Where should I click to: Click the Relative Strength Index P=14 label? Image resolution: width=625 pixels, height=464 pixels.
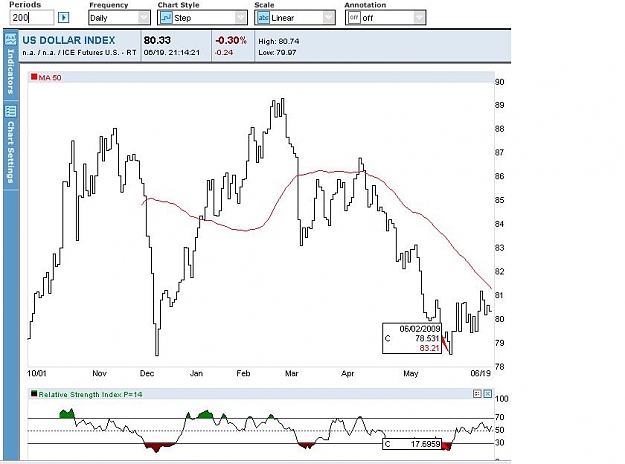(x=90, y=394)
